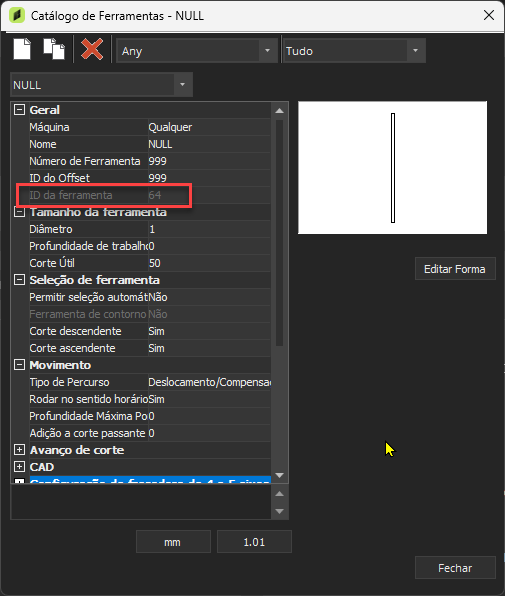Click the Corte ascendente label
Screen dimensions: 505x596
tap(72, 348)
